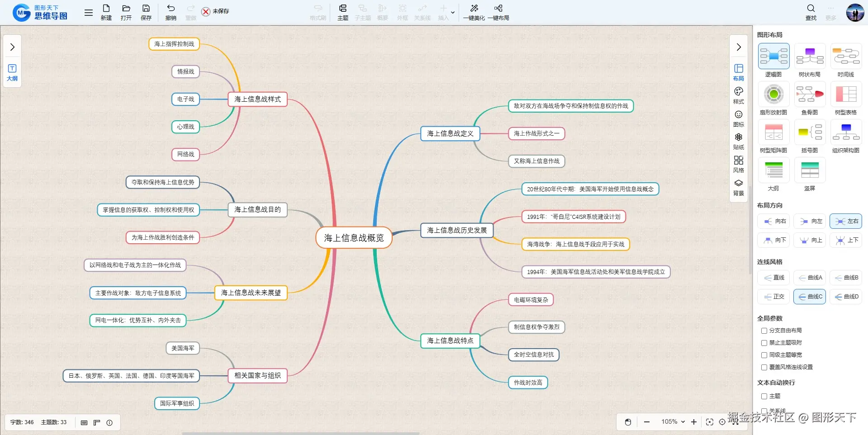
Task: Expand the left sidebar with chevron
Action: [x=12, y=47]
